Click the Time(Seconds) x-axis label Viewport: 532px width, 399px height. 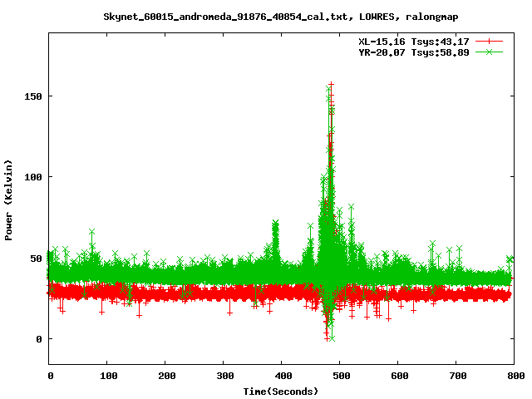pyautogui.click(x=280, y=391)
